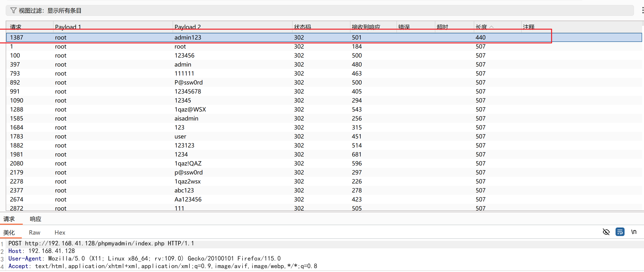Switch to the 响应 tab

(35, 219)
